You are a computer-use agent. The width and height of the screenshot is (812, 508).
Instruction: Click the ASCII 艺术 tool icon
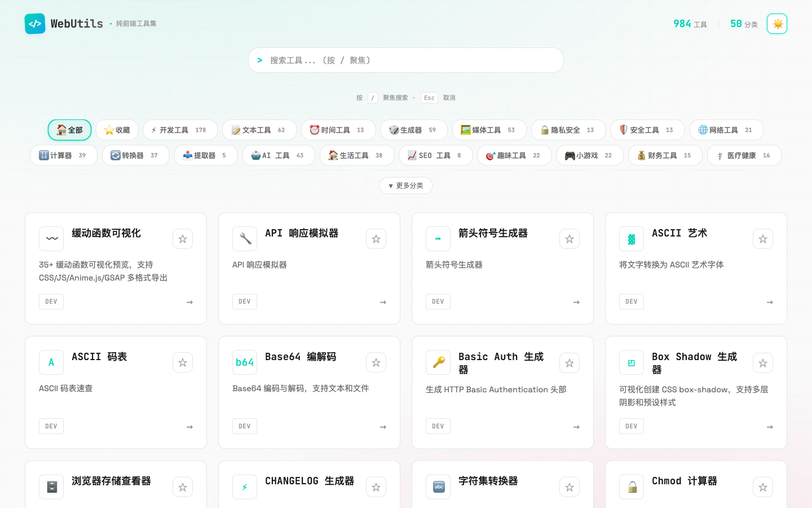click(x=632, y=239)
